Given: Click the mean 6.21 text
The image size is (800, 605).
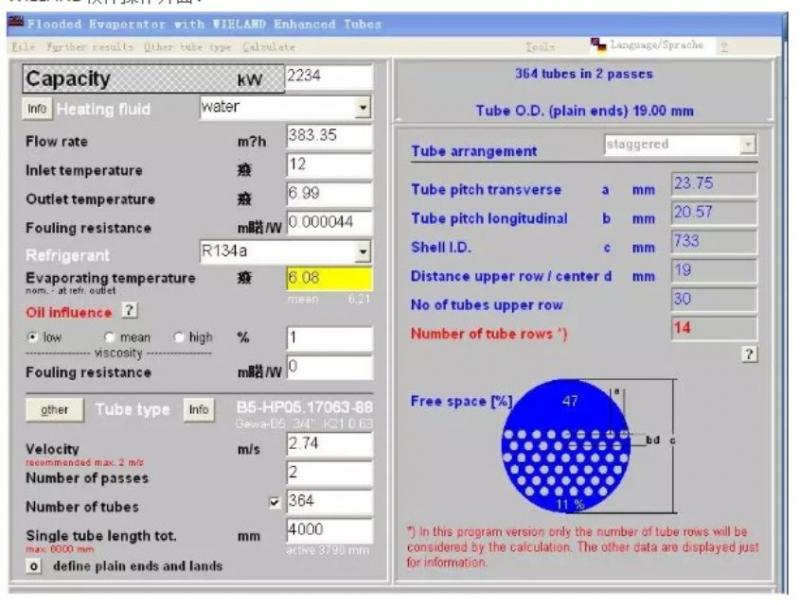Looking at the screenshot, I should tap(329, 299).
